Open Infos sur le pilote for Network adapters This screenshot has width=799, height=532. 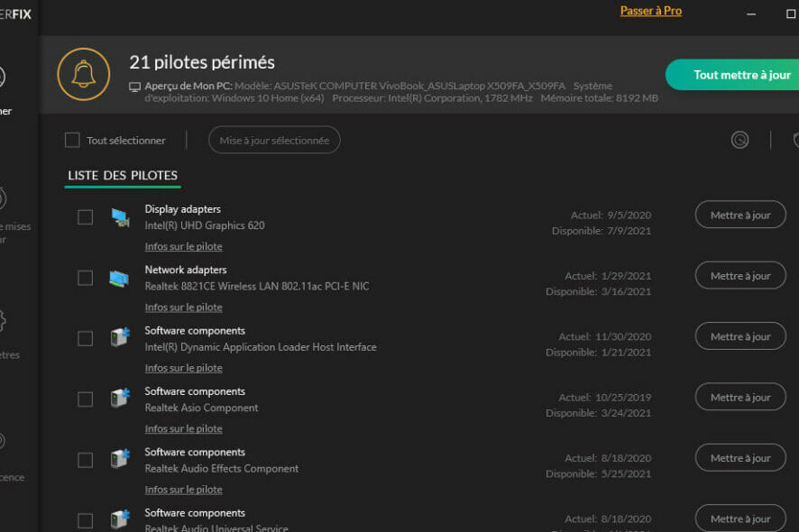183,307
